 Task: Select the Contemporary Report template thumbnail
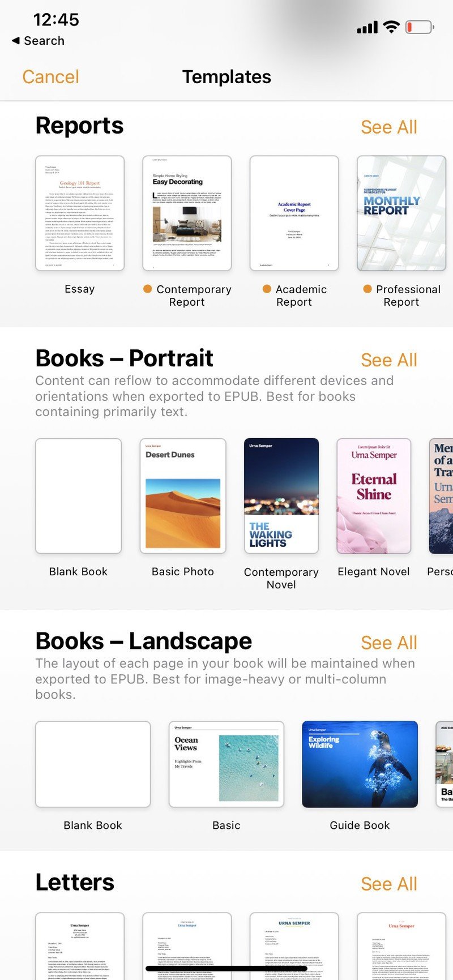187,213
